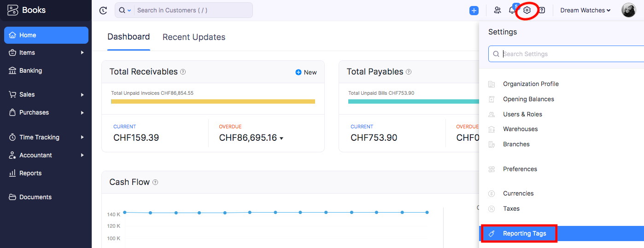This screenshot has width=644, height=248.
Task: Open the recent activity history icon
Action: (x=103, y=10)
